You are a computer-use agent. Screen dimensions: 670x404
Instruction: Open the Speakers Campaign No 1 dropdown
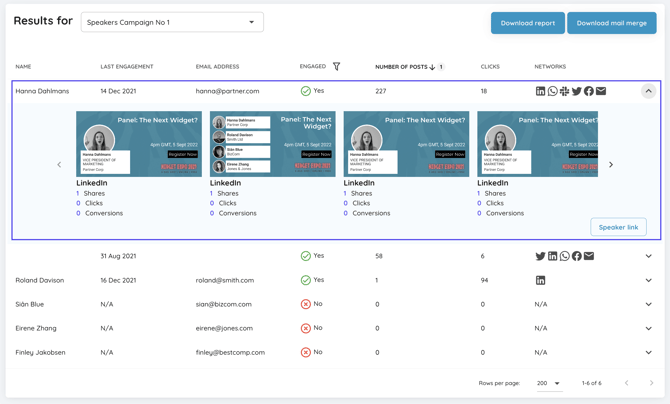pos(172,22)
